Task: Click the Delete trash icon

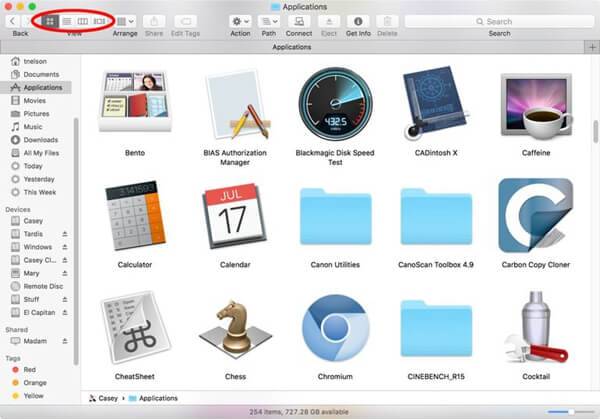Action: click(x=387, y=21)
